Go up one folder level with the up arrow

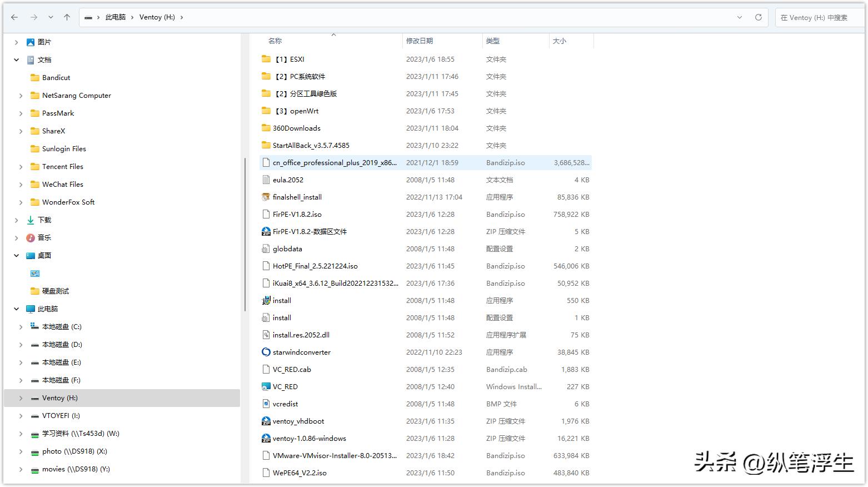66,17
